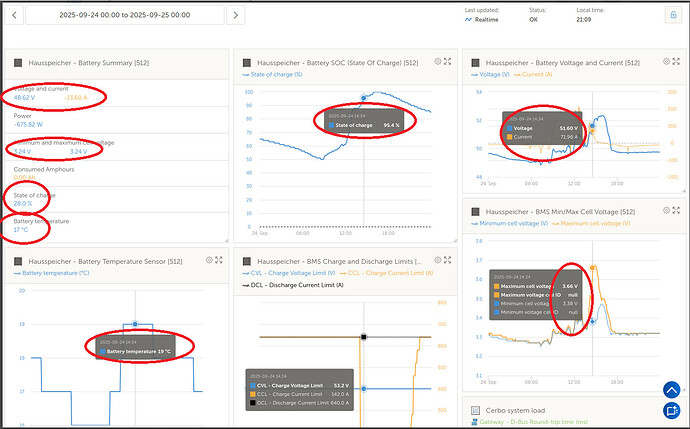This screenshot has width=690, height=429.
Task: Expand Battery Temperature Sensor widget fullscreen
Action: click(219, 260)
